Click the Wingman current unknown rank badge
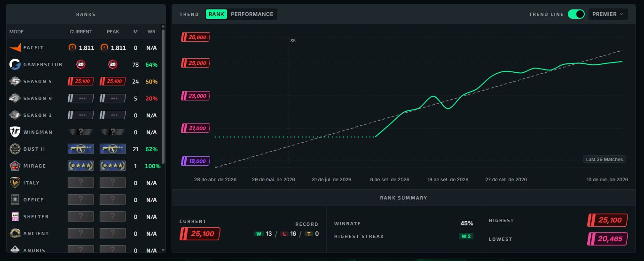The height and width of the screenshot is (261, 644). [x=81, y=132]
